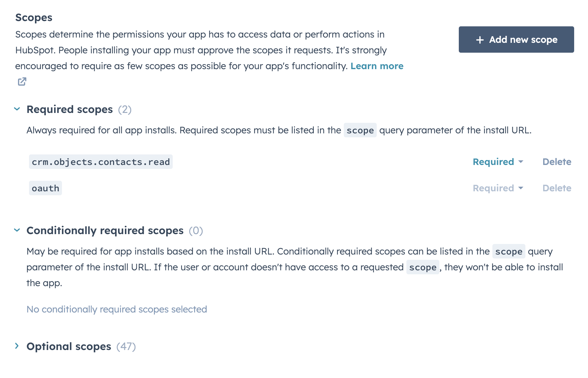Open the Required dropdown for the oauth scope
The image size is (588, 378).
498,188
